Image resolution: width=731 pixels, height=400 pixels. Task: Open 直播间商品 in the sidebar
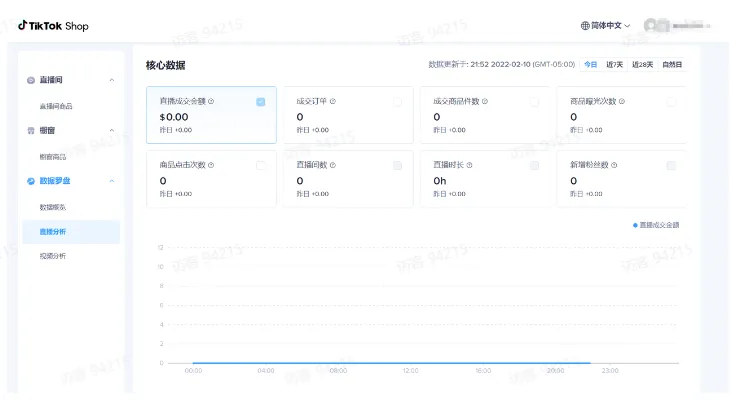click(x=56, y=106)
